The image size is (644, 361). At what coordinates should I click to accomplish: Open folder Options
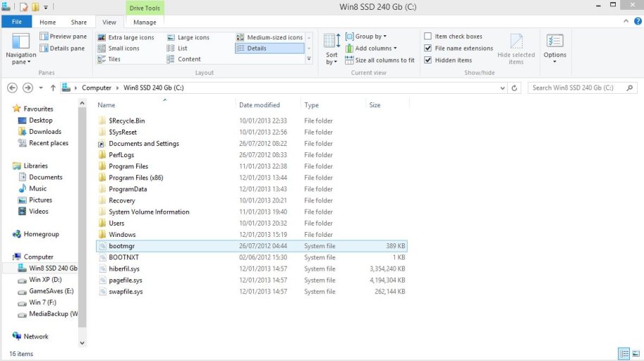[555, 49]
